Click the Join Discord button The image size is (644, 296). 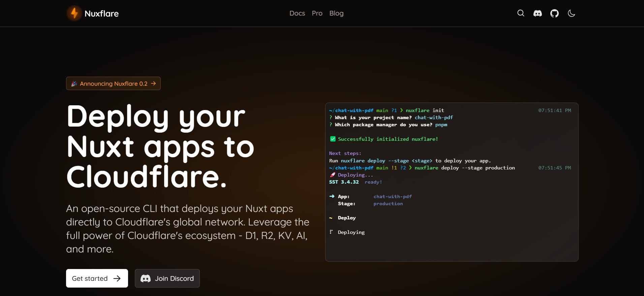click(167, 278)
